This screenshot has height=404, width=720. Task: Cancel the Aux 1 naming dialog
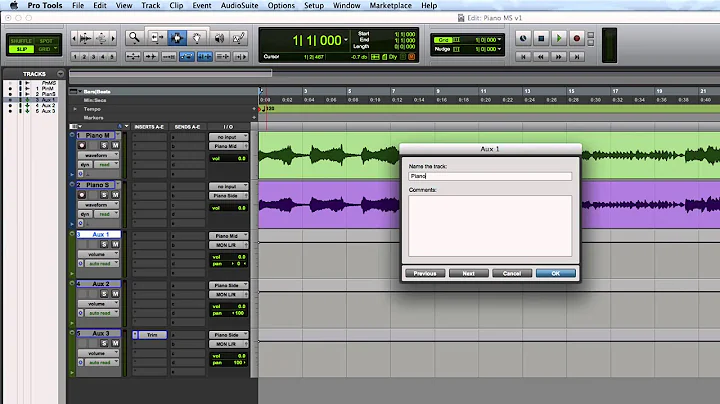pos(512,273)
